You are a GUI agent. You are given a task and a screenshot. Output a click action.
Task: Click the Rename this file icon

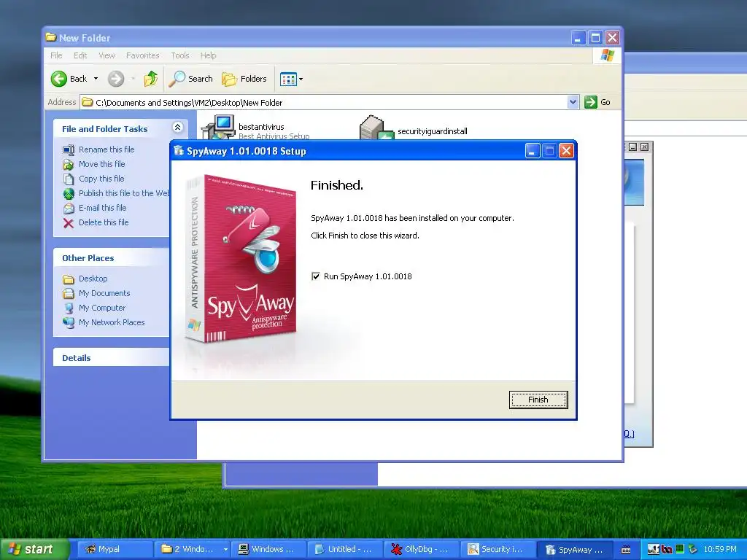coord(69,150)
